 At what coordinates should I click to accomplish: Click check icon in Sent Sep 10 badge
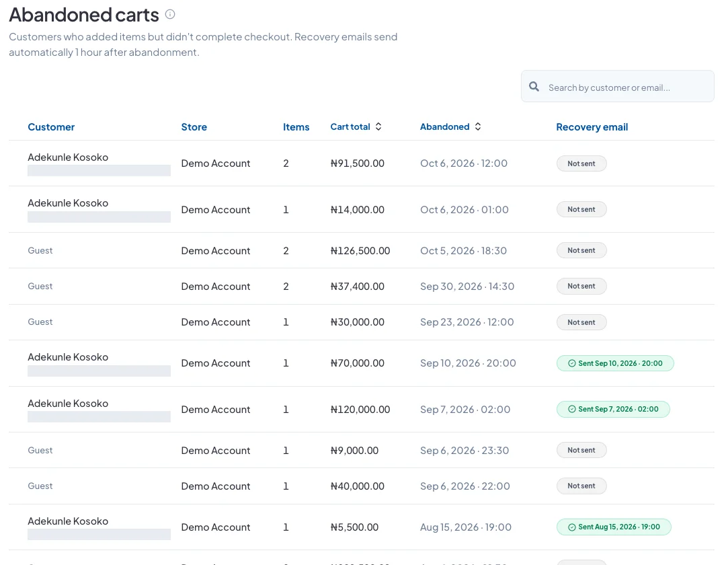(572, 363)
